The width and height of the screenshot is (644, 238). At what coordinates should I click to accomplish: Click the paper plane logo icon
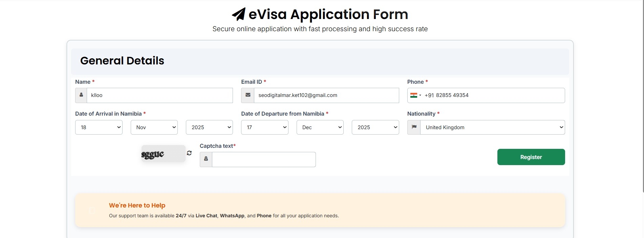[x=239, y=14]
